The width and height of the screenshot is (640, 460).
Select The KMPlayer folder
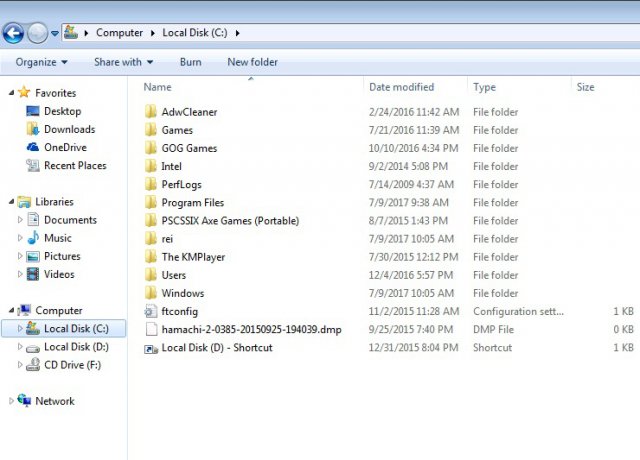[x=193, y=257]
